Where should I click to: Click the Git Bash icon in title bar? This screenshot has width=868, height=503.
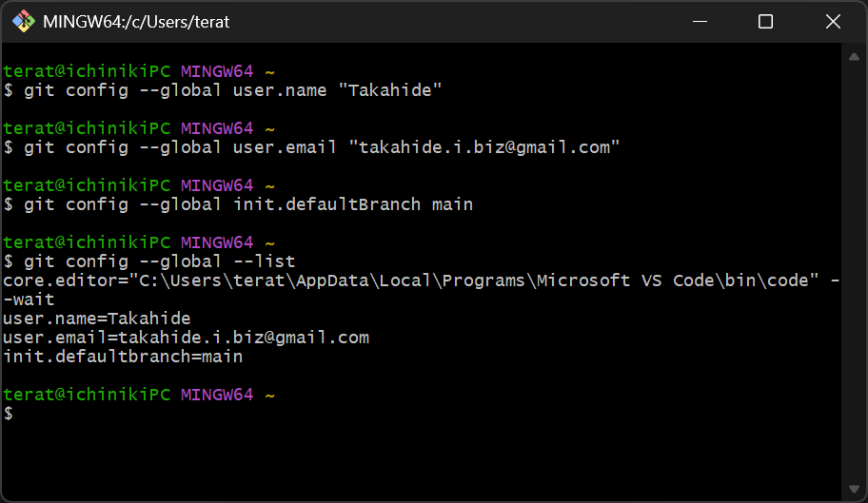[x=22, y=22]
